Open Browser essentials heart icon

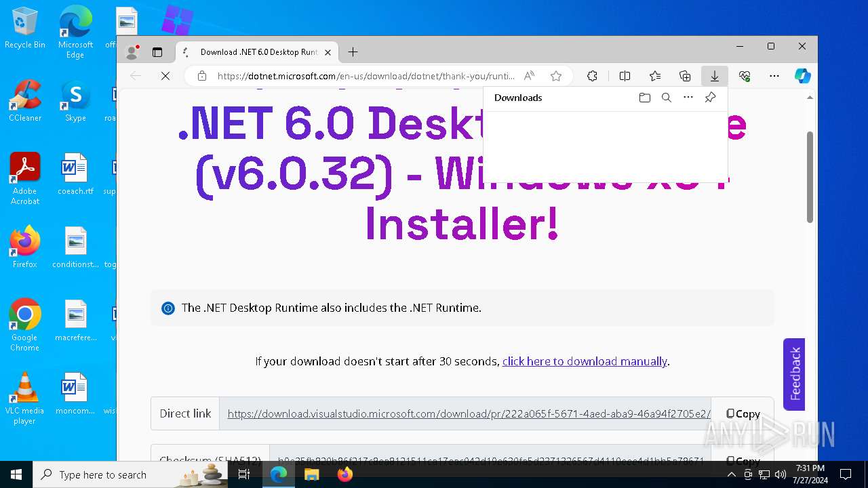(x=745, y=76)
